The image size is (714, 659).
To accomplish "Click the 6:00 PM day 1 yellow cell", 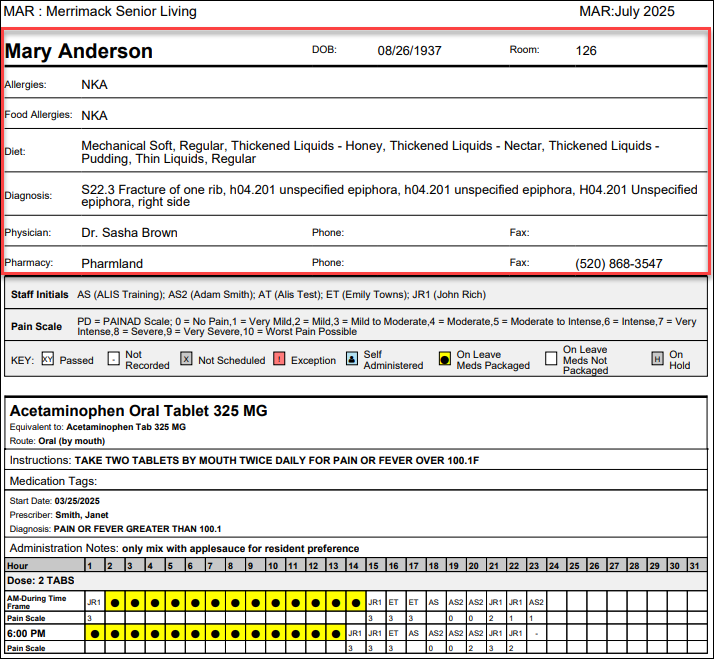I will click(95, 633).
